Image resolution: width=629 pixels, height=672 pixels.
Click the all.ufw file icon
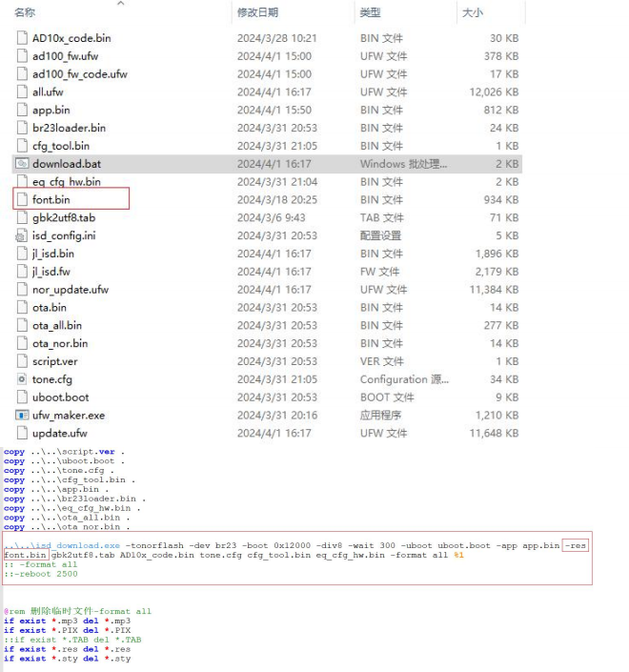click(x=22, y=92)
